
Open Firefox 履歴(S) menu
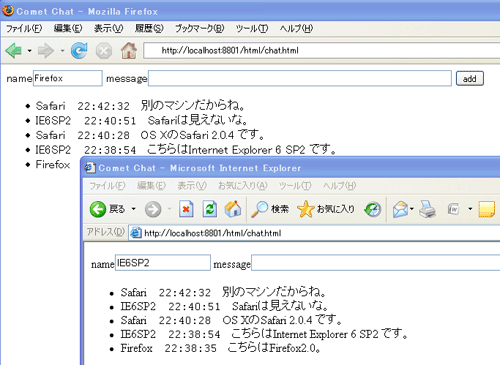point(149,29)
